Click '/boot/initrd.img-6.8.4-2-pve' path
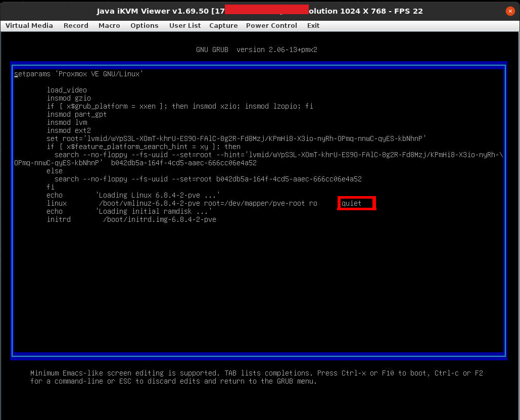This screenshot has height=420, width=520. pyautogui.click(x=160, y=219)
